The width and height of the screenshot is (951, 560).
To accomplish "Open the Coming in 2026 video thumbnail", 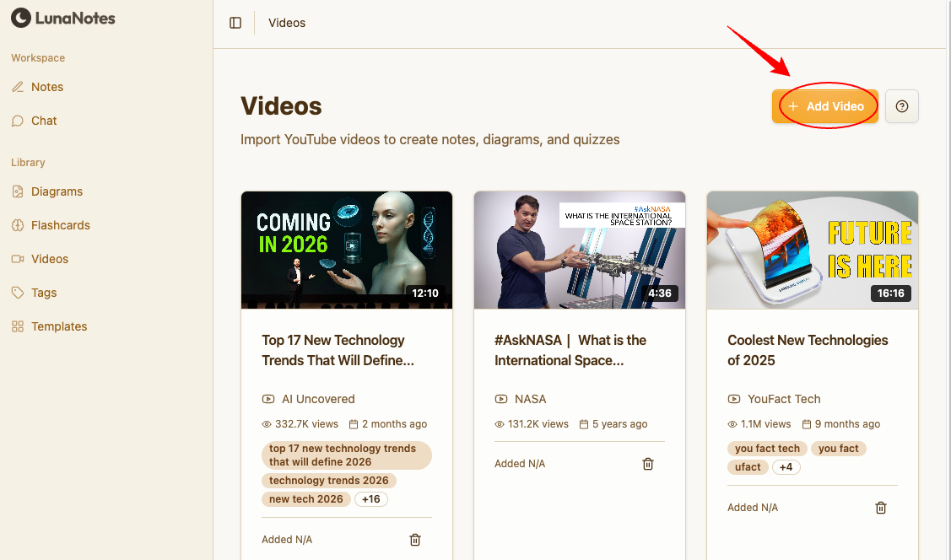I will tap(347, 250).
